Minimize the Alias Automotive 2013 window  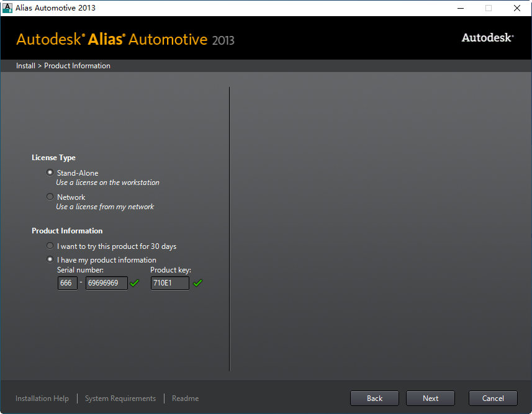(x=461, y=8)
